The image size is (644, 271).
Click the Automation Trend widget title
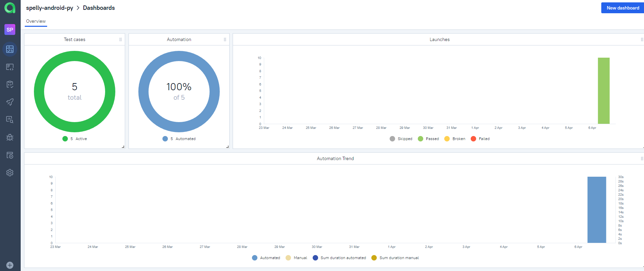coord(335,158)
